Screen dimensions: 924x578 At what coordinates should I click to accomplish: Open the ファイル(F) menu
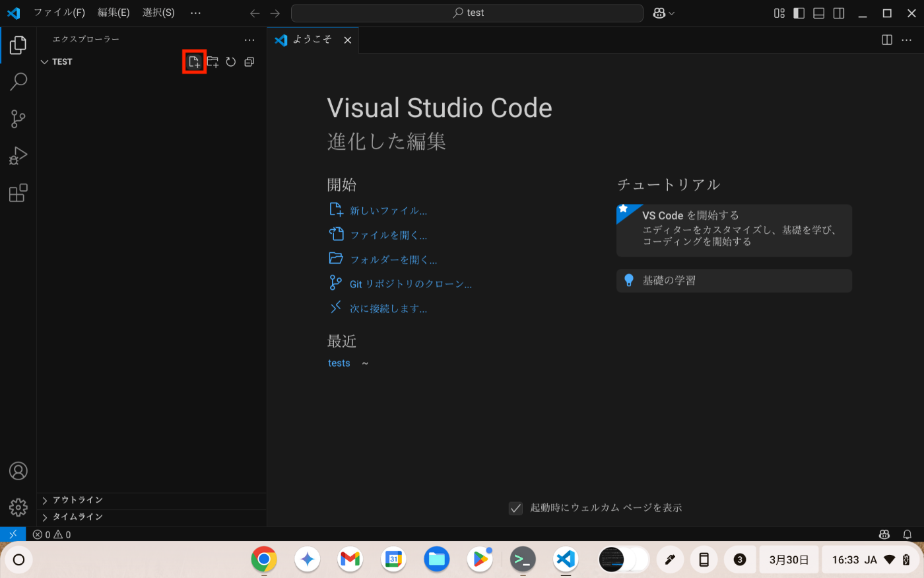59,13
